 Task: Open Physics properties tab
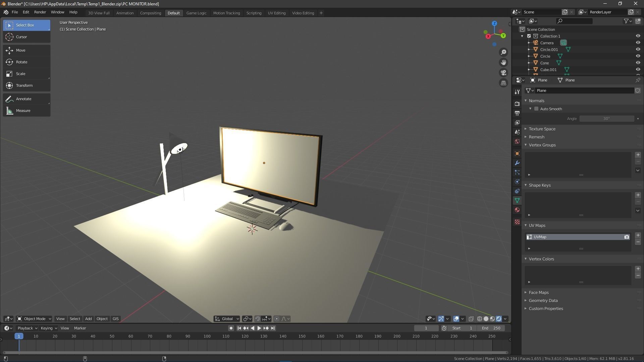[517, 182]
